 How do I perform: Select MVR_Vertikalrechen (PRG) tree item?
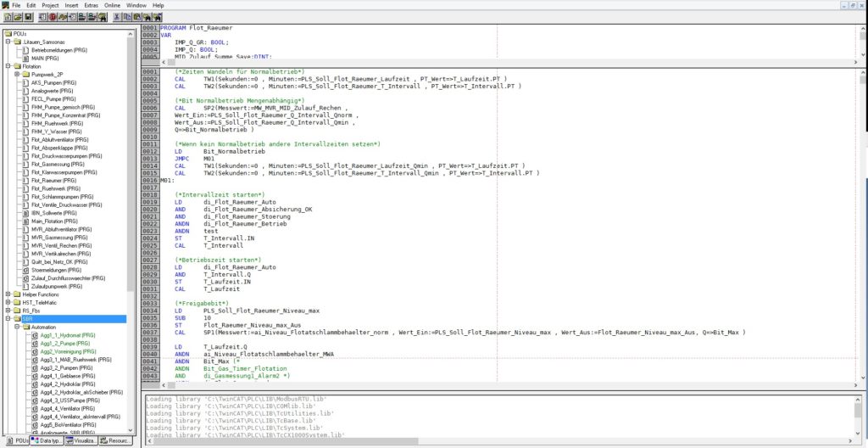click(60, 254)
